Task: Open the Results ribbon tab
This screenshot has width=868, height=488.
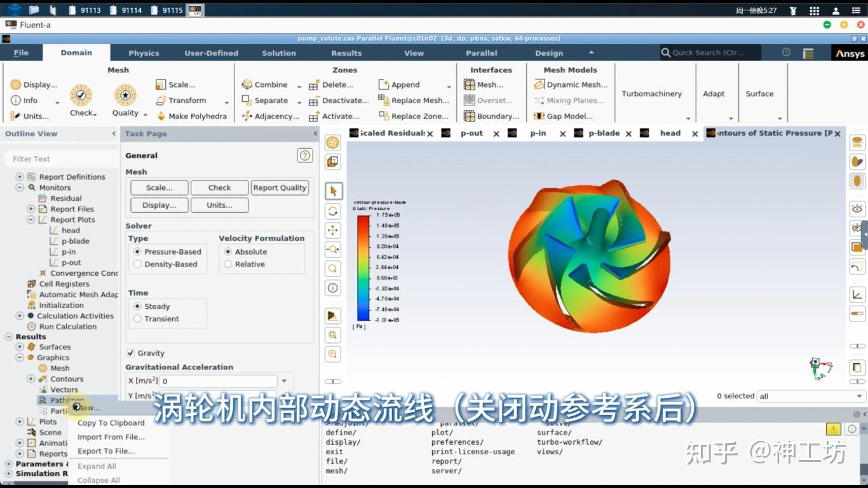Action: tap(346, 53)
